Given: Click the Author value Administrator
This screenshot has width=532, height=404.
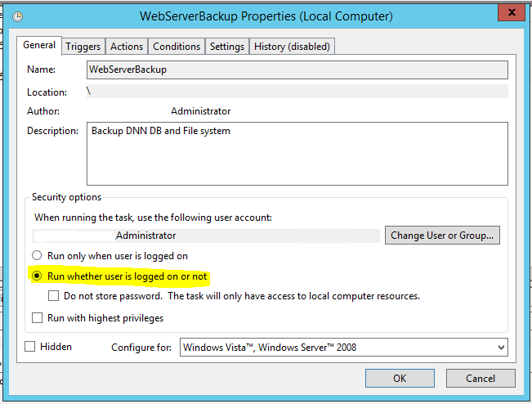Looking at the screenshot, I should [201, 111].
